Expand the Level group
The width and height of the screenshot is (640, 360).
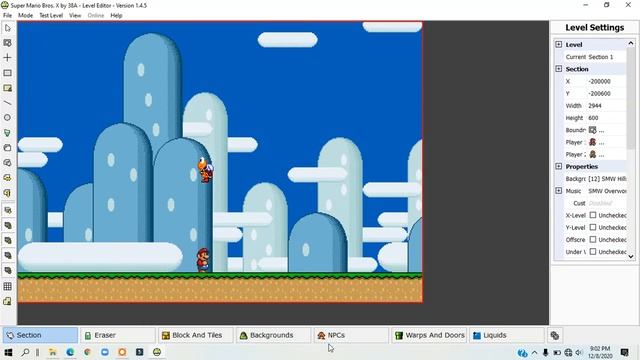pyautogui.click(x=559, y=44)
